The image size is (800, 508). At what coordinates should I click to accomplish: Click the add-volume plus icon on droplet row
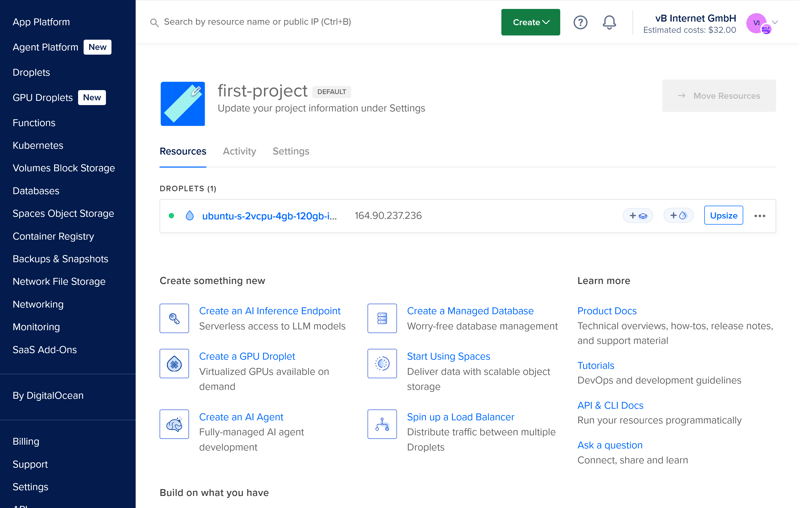[x=638, y=216]
